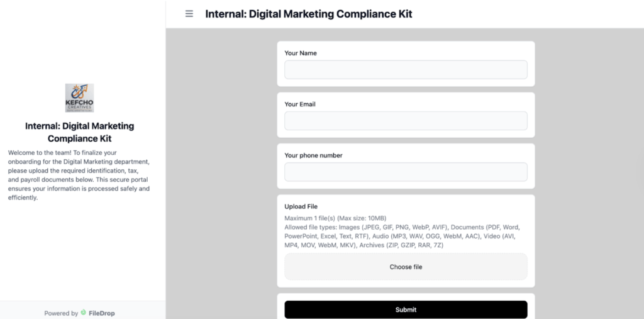Focus the Your phone number field
This screenshot has width=644, height=319.
pyautogui.click(x=406, y=172)
